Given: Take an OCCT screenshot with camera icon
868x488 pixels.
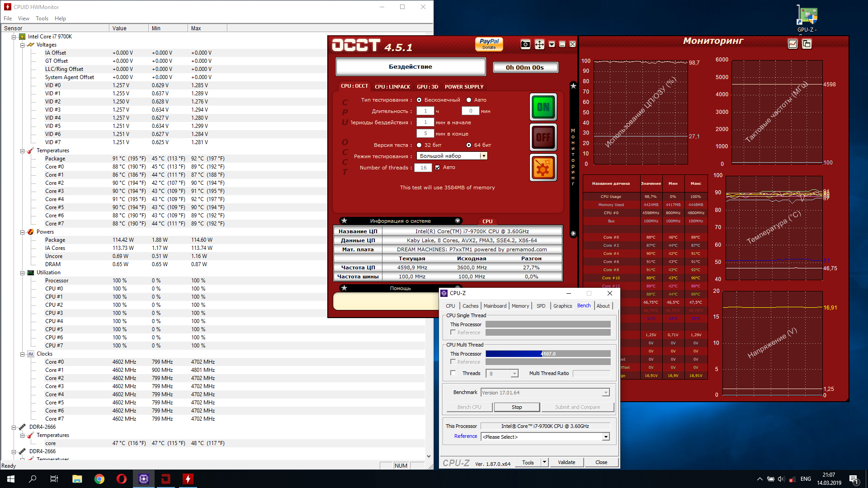Looking at the screenshot, I should pos(525,44).
